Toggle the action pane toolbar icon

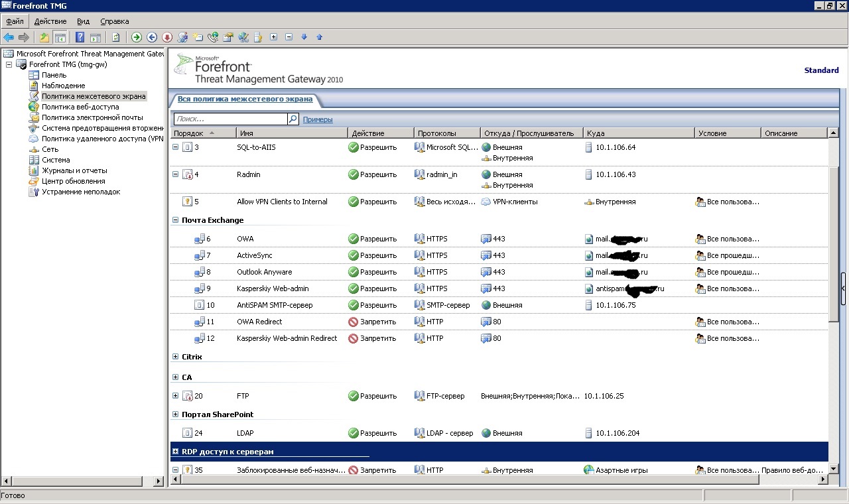point(96,37)
